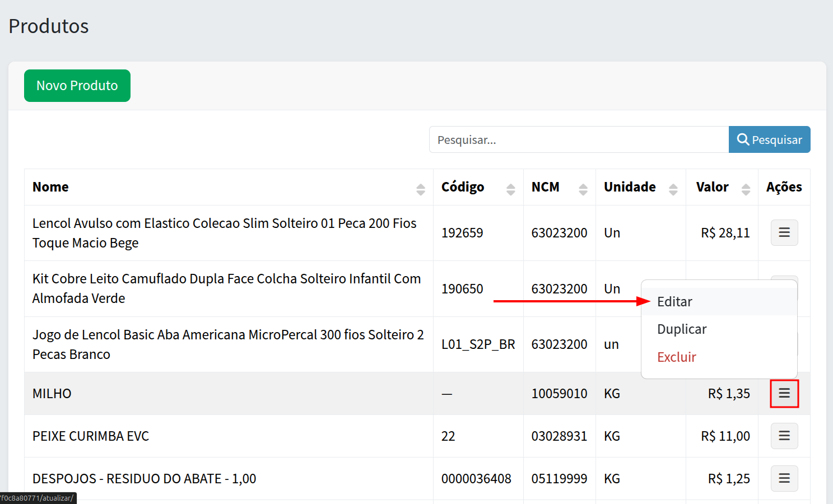Sort products by Valor arrows
Image resolution: width=833 pixels, height=504 pixels.
click(x=745, y=189)
